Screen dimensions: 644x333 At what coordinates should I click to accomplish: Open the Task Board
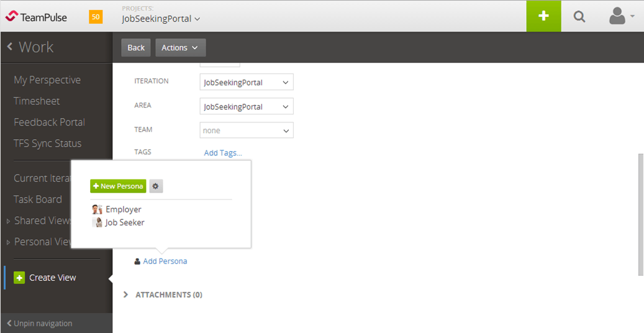tap(38, 199)
